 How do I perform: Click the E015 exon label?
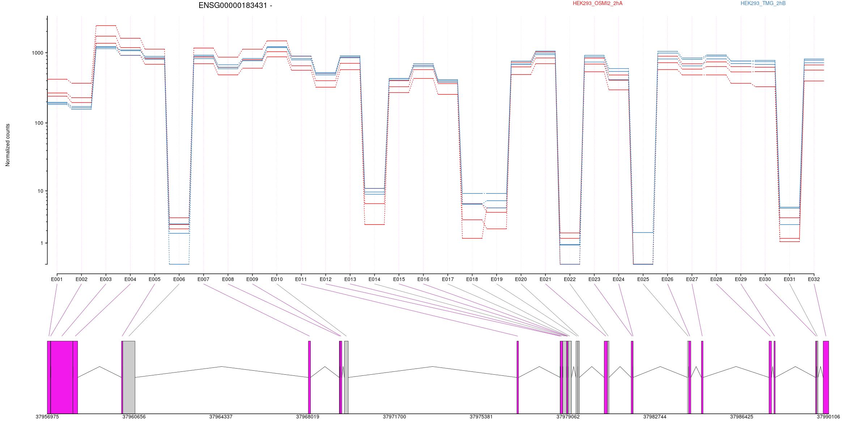coord(399,279)
